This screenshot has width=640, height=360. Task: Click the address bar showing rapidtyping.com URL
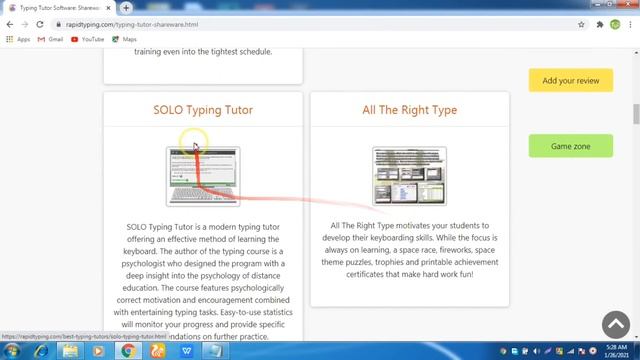point(318,24)
